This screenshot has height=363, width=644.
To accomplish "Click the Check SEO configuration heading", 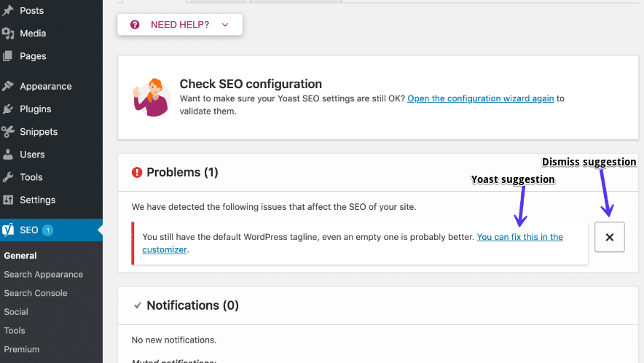I will pos(251,84).
